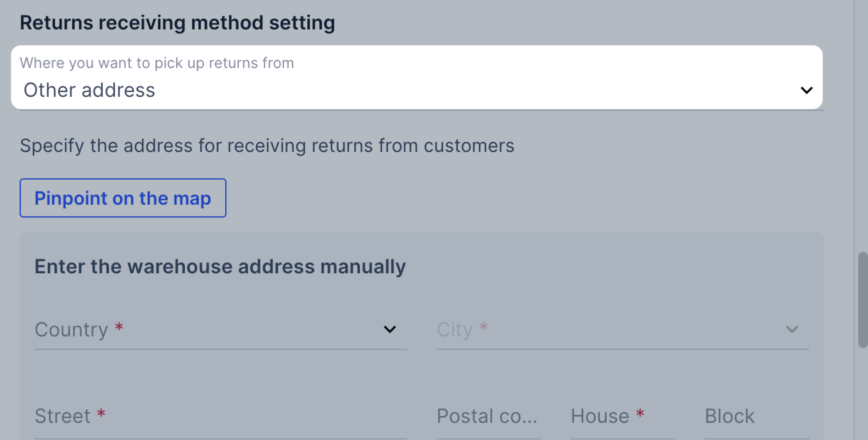868x440 pixels.
Task: Expand the Country selection field
Action: tap(220, 330)
